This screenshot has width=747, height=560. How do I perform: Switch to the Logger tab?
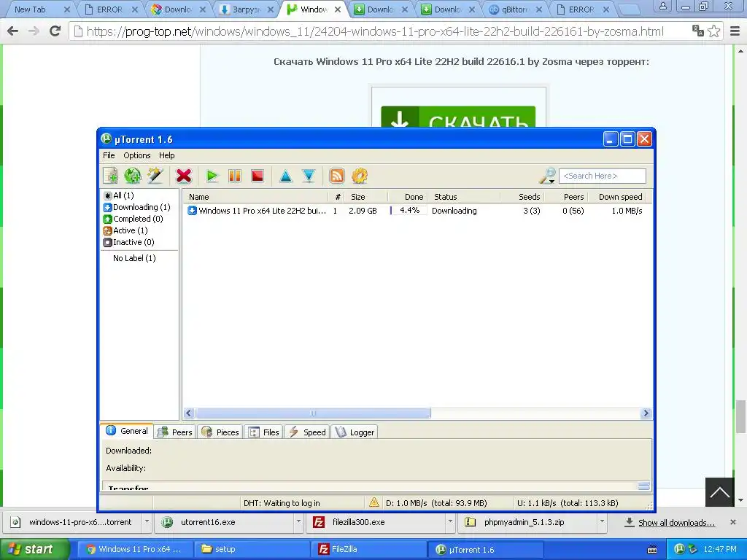[355, 432]
